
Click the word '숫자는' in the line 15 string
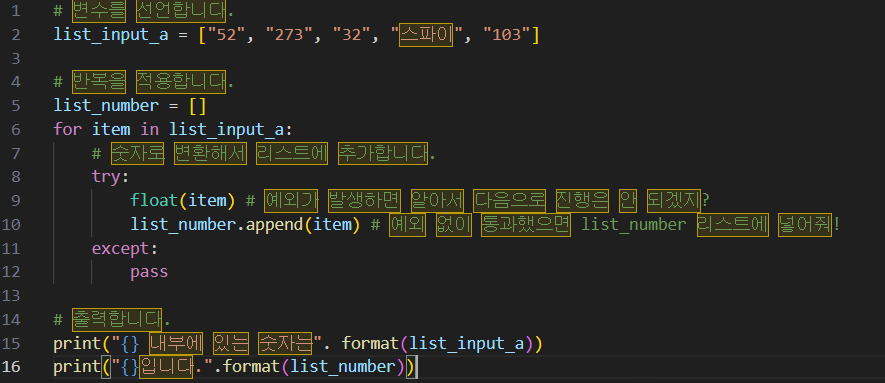coord(284,343)
